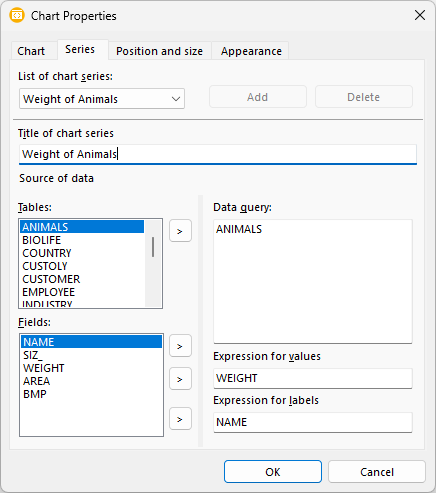Open the Appearance tab
This screenshot has width=436, height=493.
(x=251, y=51)
